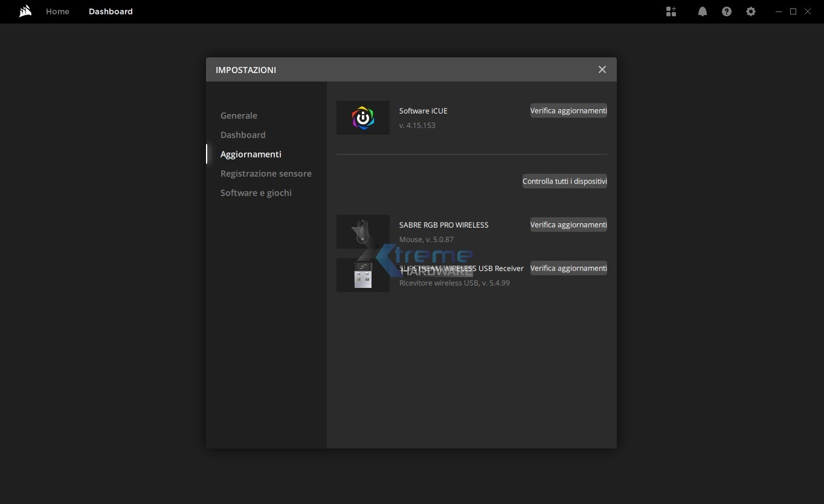This screenshot has height=504, width=824.
Task: Click Verifica aggiornamenti for Software iCUE
Action: pyautogui.click(x=568, y=110)
